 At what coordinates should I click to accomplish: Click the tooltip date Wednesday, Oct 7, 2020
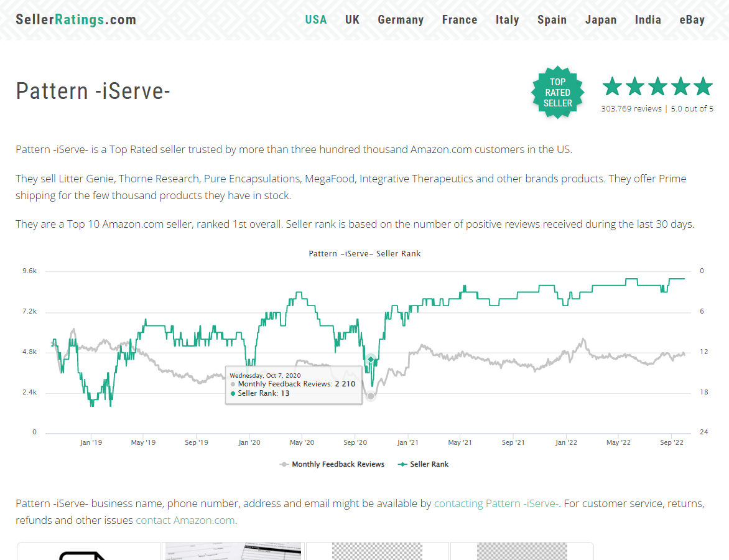coord(265,375)
